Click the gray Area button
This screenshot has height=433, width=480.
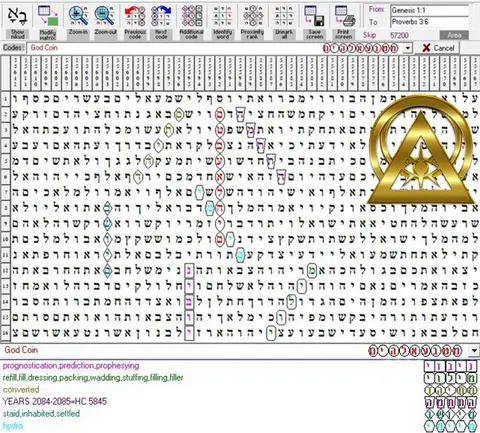[454, 35]
